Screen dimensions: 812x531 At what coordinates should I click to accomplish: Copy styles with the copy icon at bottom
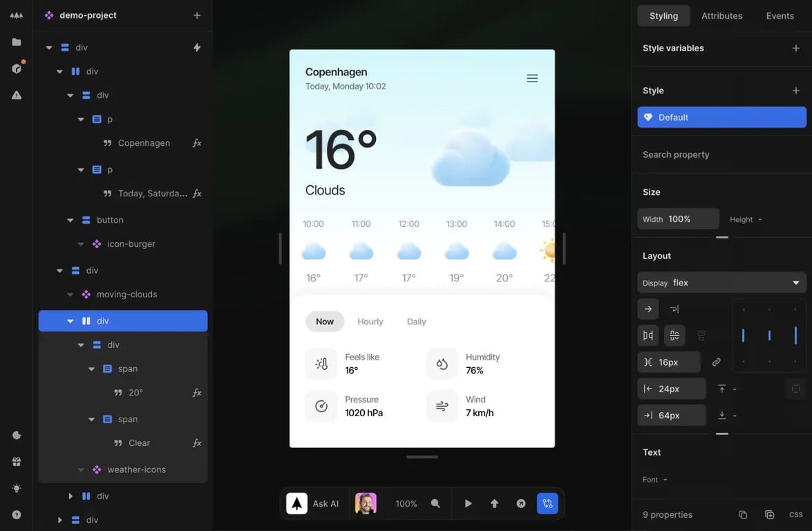point(743,514)
